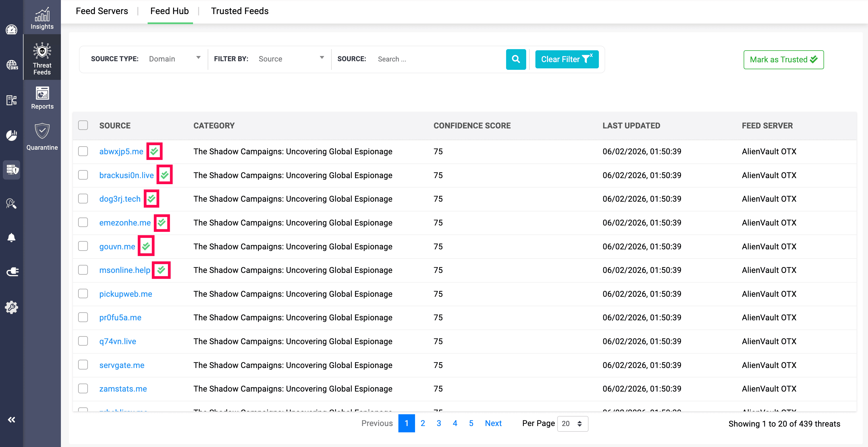Select the zamstats.me row checkbox
Viewport: 868px width, 447px height.
[x=83, y=388]
